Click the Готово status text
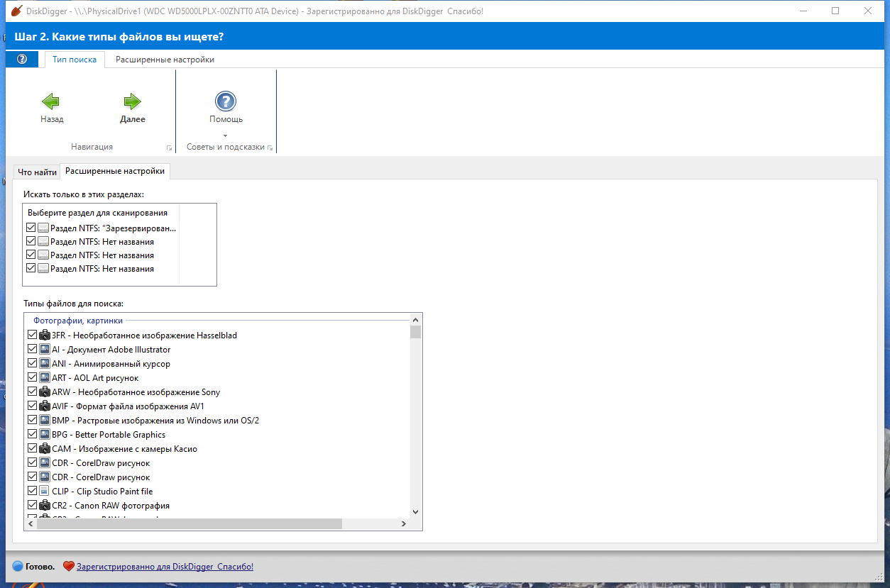This screenshot has width=890, height=588. click(x=40, y=567)
